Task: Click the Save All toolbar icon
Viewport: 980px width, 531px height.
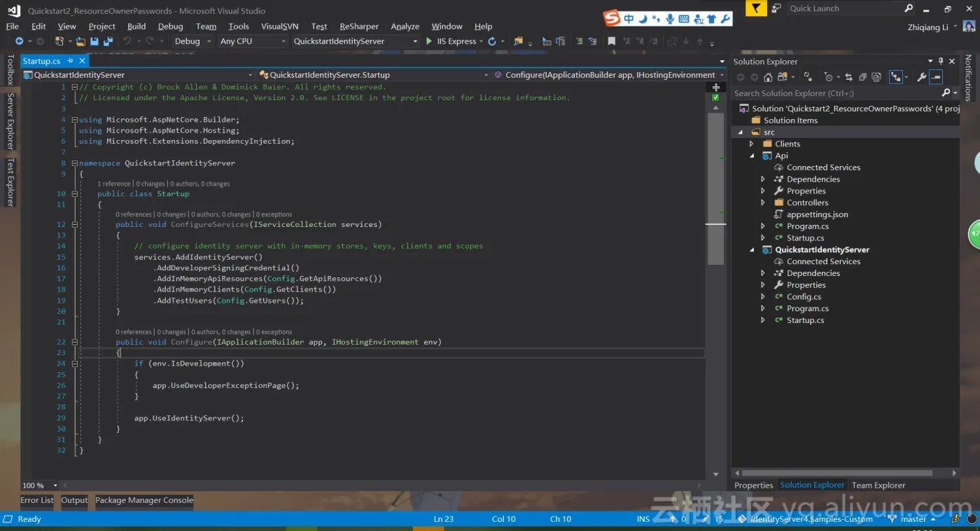Action: (x=108, y=41)
